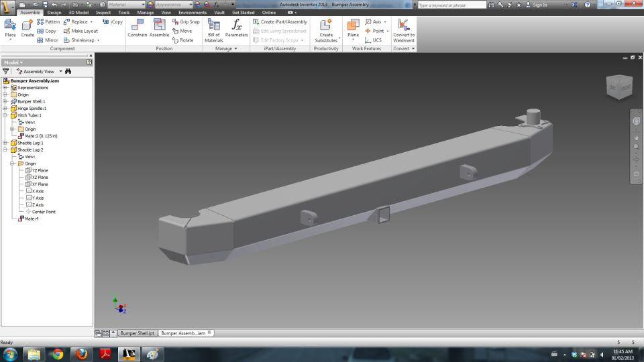Switch to the Bumper Shell.ipt document tab

click(x=137, y=333)
